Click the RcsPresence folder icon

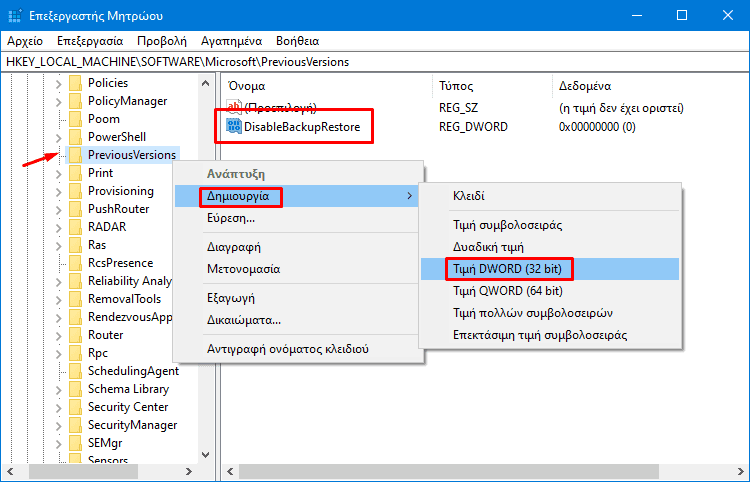pyautogui.click(x=76, y=263)
